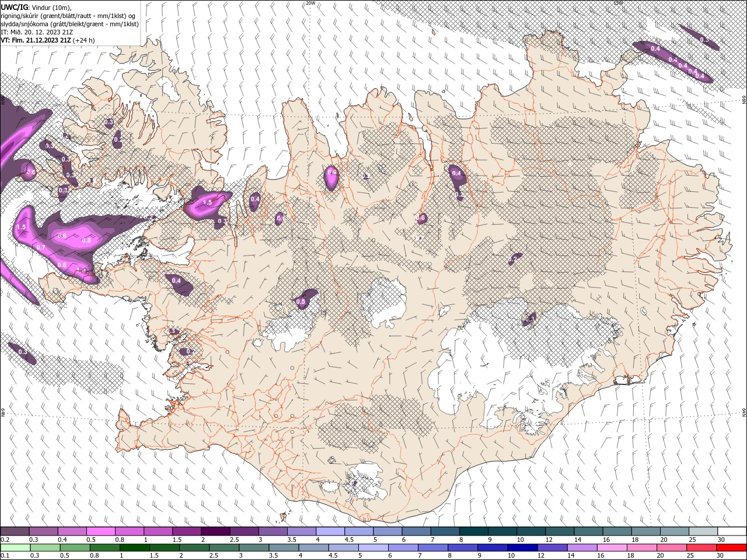
Task: Select the darkest green 1–1.5 rain legend swatch
Action: pos(134,548)
